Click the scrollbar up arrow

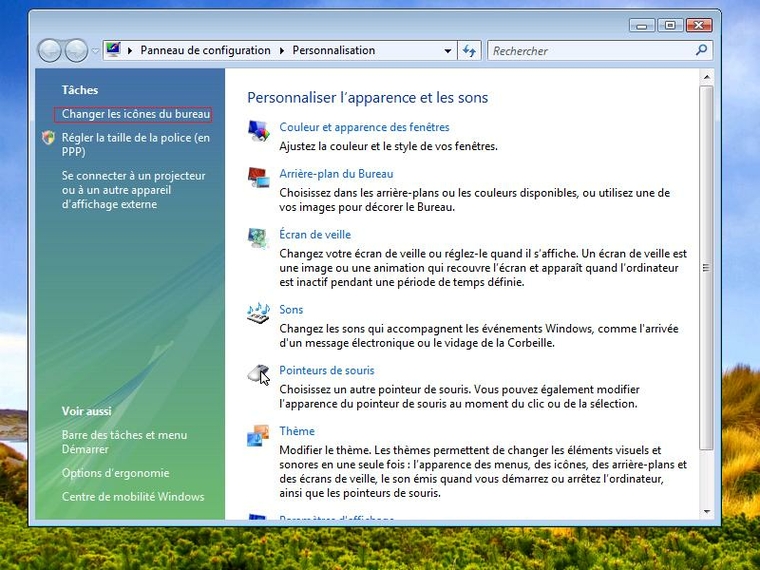tap(707, 77)
